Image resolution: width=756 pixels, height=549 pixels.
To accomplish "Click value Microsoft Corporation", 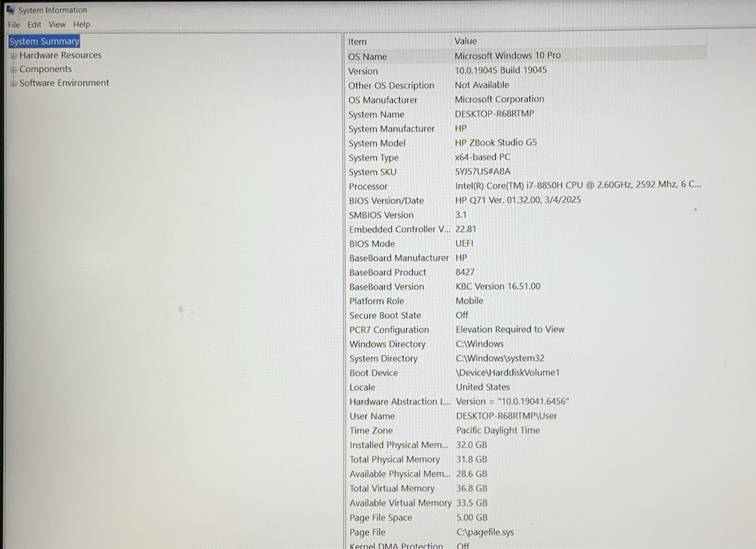I will (x=499, y=99).
